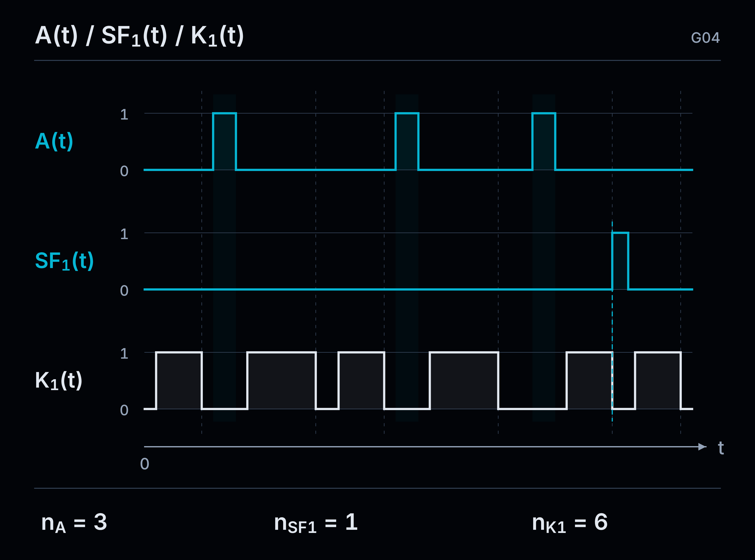This screenshot has height=560, width=755.
Task: Click the t label on the time axis
Action: 721,448
